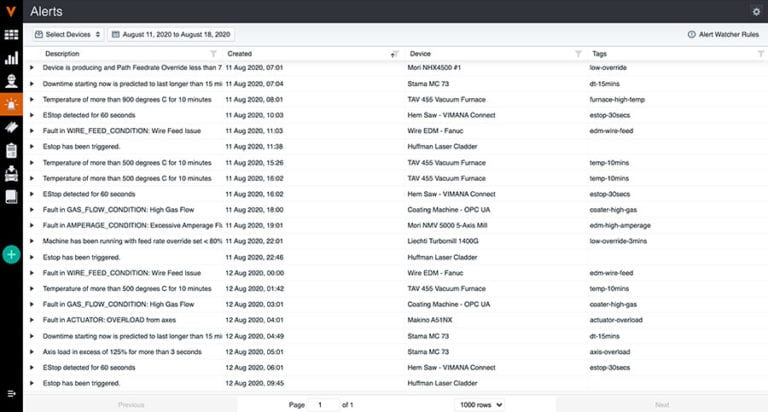Click filter icon on Device column
Screen dimensions: 768x412
[x=578, y=53]
